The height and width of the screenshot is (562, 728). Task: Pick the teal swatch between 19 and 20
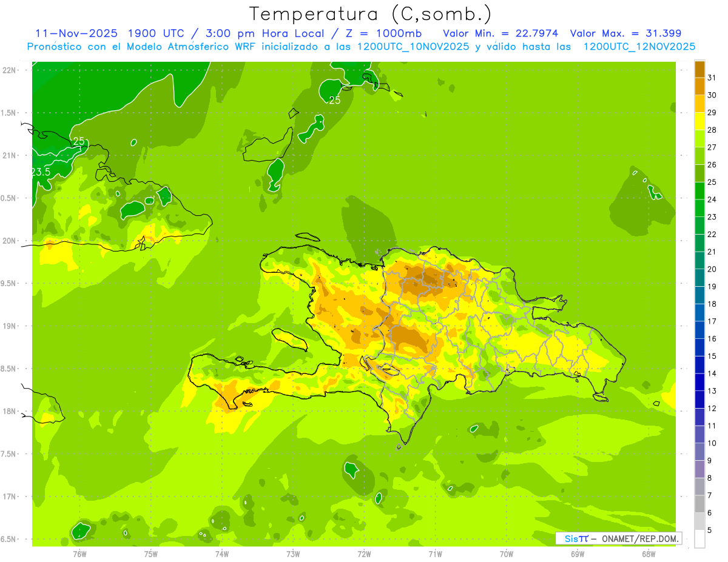(699, 278)
